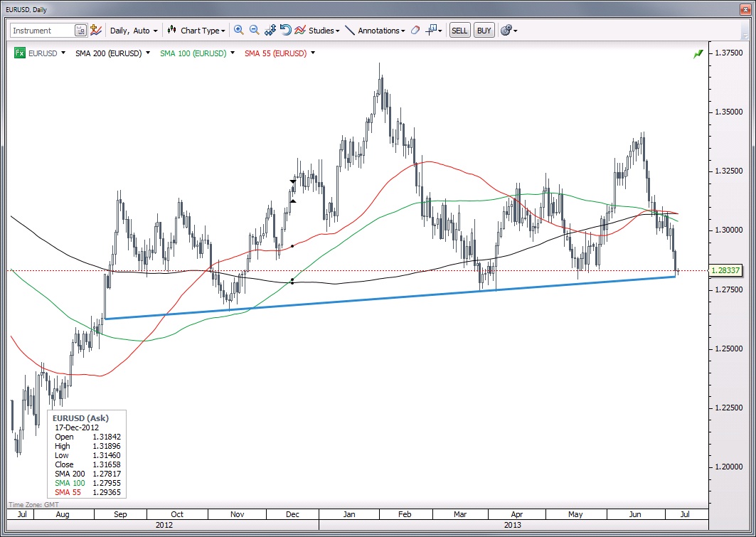This screenshot has height=537, width=756.
Task: Pick the trend line drawing tool
Action: [350, 31]
